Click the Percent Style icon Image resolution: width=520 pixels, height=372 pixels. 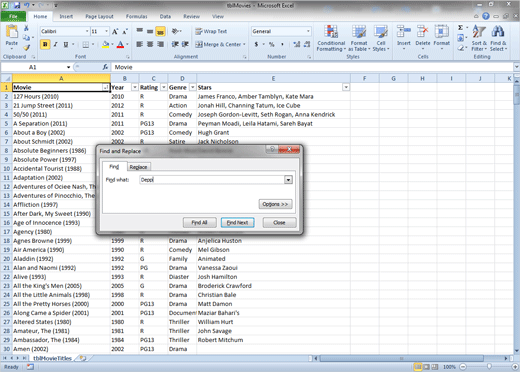point(272,44)
